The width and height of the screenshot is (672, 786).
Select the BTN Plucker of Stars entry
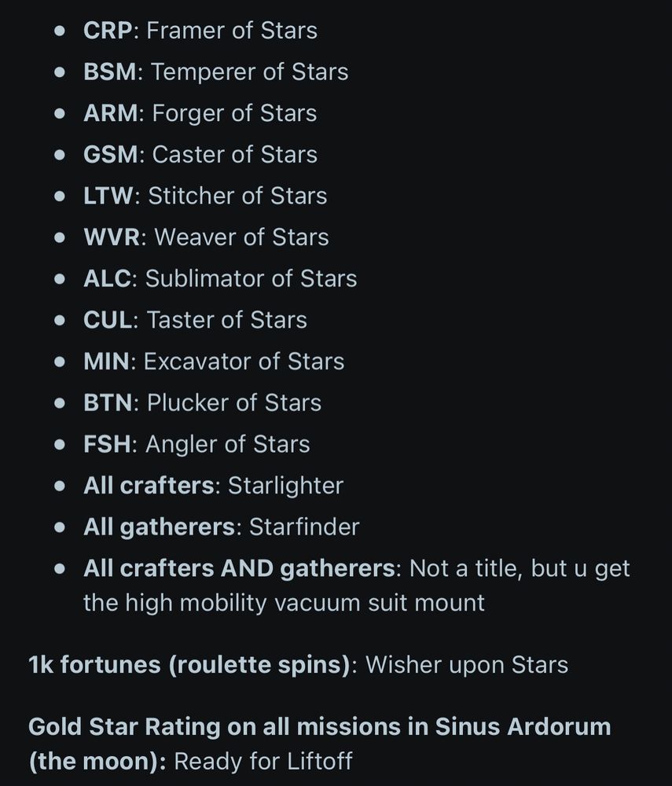202,402
